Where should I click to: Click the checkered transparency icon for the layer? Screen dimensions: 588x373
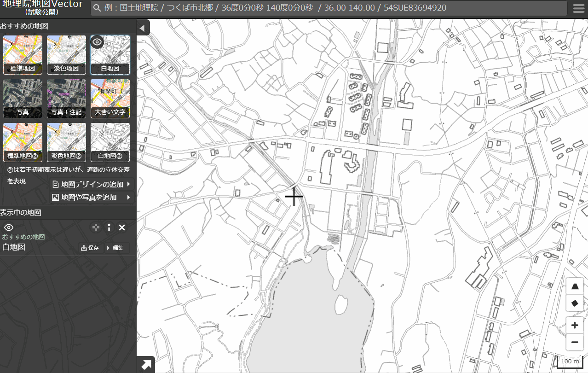96,227
